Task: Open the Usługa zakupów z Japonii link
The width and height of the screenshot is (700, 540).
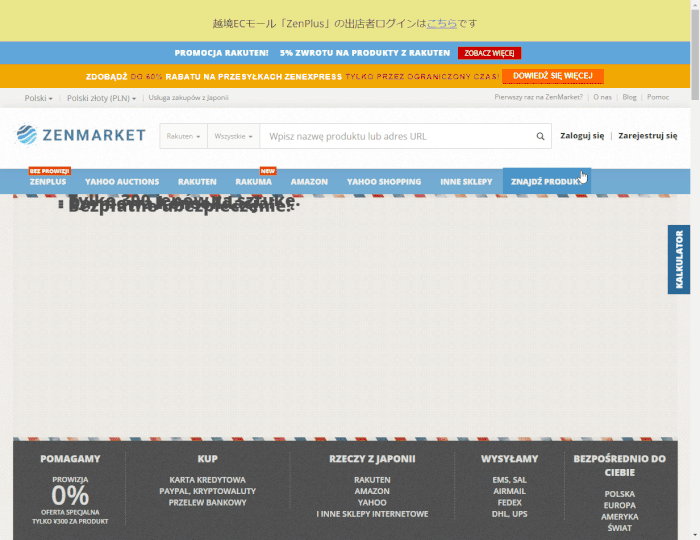Action: point(188,97)
